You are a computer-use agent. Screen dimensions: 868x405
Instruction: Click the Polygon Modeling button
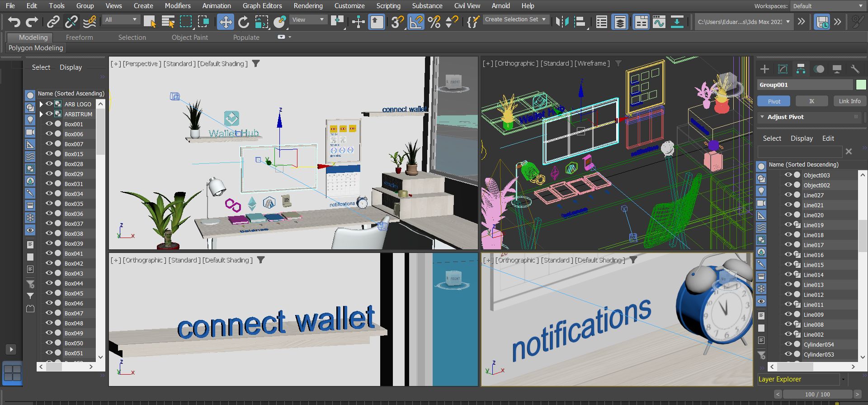pyautogui.click(x=36, y=48)
